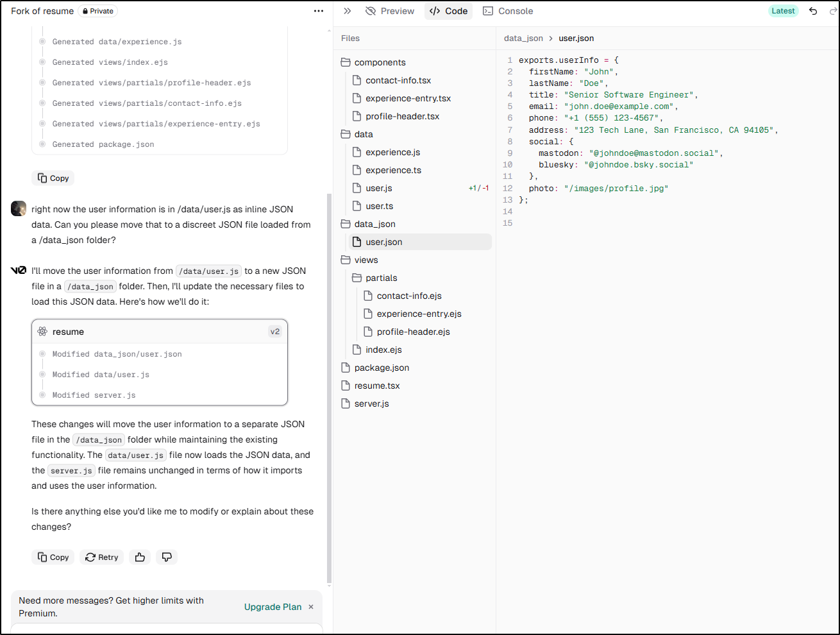The image size is (840, 635).
Task: Click the Files panel header
Action: pyautogui.click(x=350, y=38)
